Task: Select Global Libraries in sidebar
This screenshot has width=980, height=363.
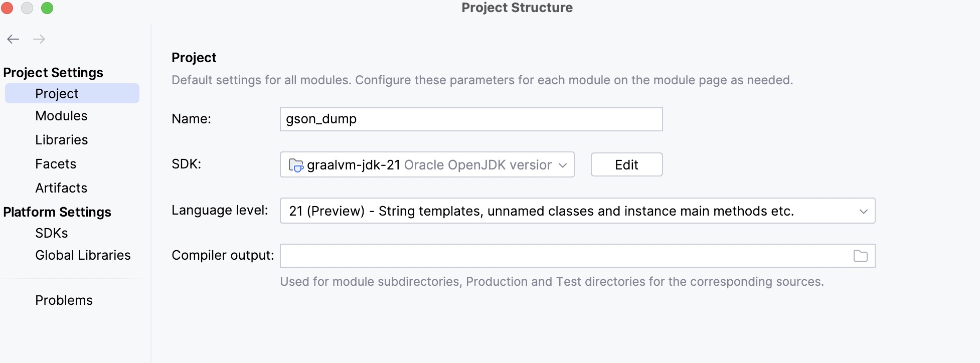Action: tap(83, 255)
